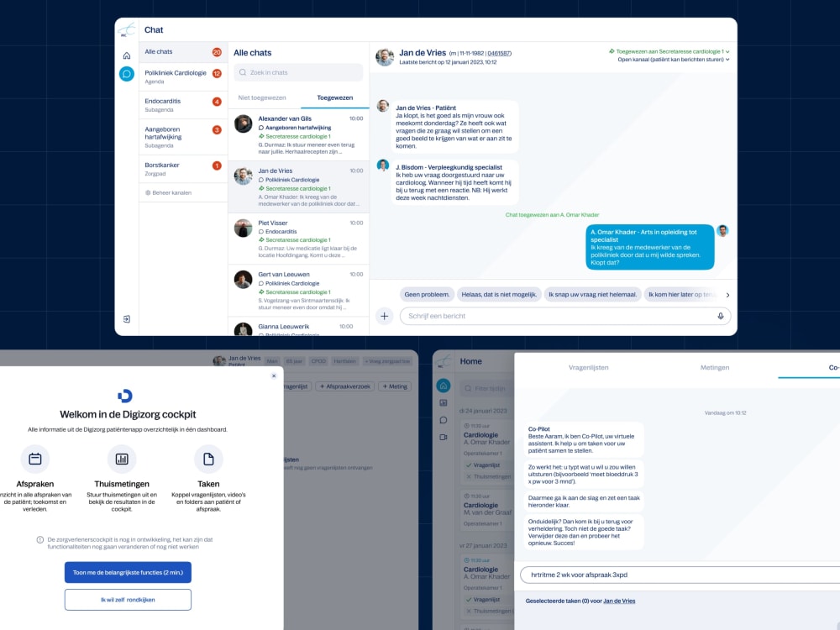Show more quick replies with right chevron

[727, 295]
